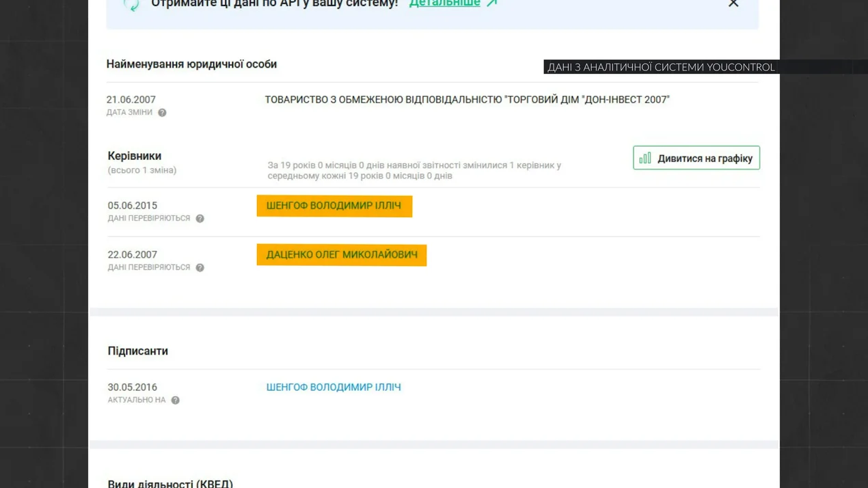Screen dimensions: 868x488
Task: Click the Дані з аналітичної системи YouControl caption
Action: pos(661,67)
